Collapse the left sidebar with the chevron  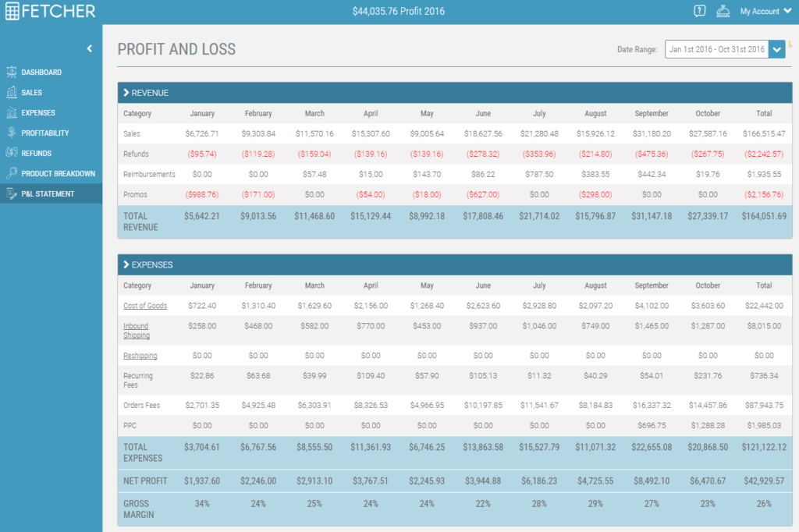point(89,48)
